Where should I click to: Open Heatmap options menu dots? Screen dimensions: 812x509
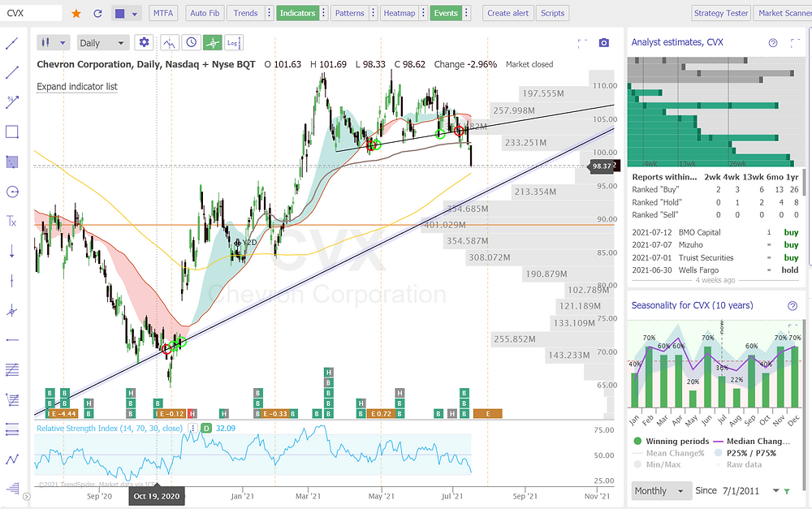coord(424,14)
